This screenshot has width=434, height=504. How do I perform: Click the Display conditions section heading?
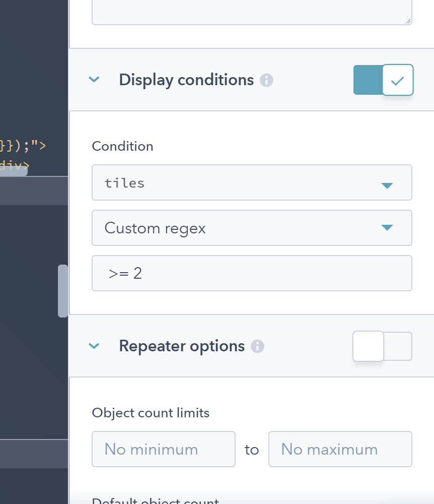pos(186,80)
